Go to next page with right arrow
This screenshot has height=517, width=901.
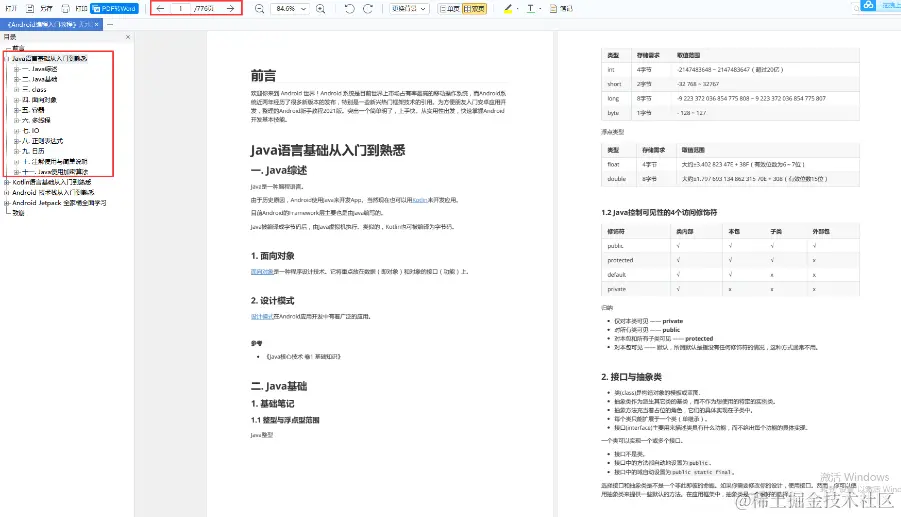pos(230,9)
